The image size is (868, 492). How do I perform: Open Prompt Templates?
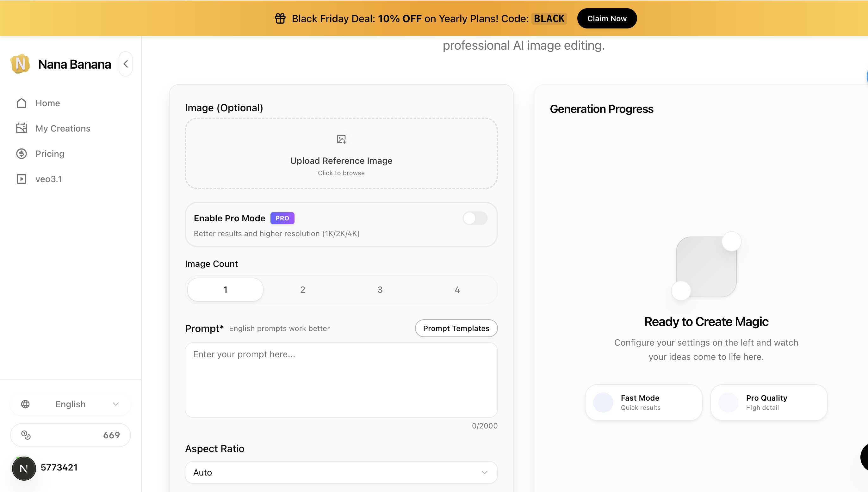tap(456, 329)
